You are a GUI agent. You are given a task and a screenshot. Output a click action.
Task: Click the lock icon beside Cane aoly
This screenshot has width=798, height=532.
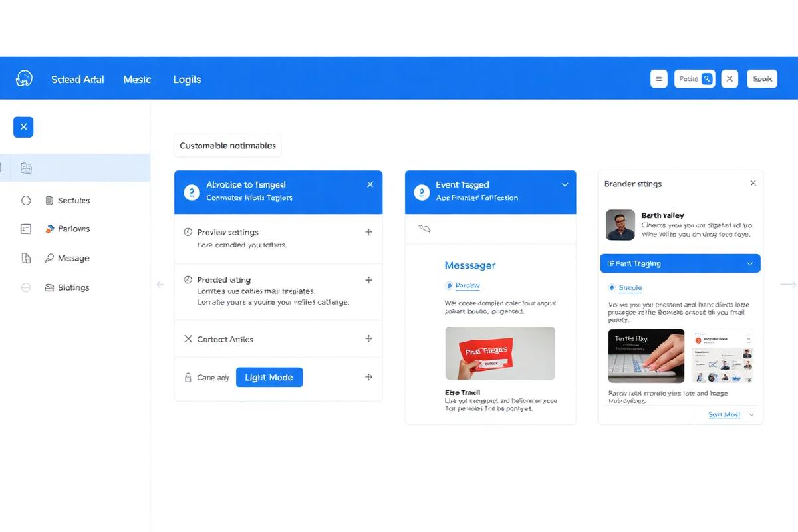[188, 378]
